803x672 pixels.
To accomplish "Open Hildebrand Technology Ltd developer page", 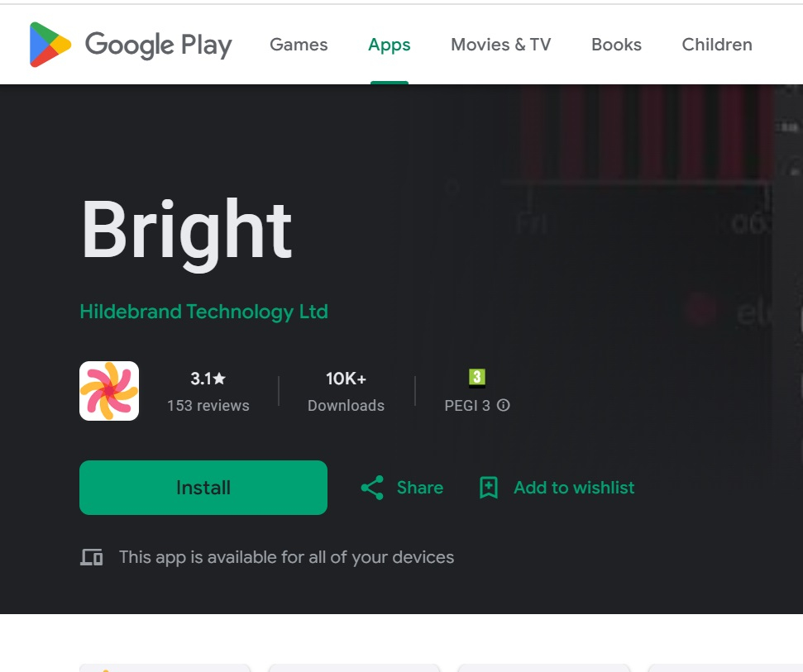I will coord(203,312).
